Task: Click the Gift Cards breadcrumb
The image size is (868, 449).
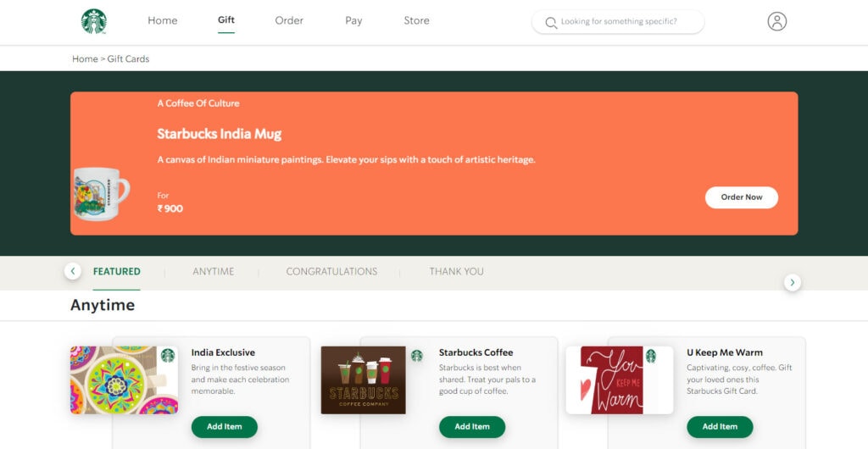Action: 129,58
